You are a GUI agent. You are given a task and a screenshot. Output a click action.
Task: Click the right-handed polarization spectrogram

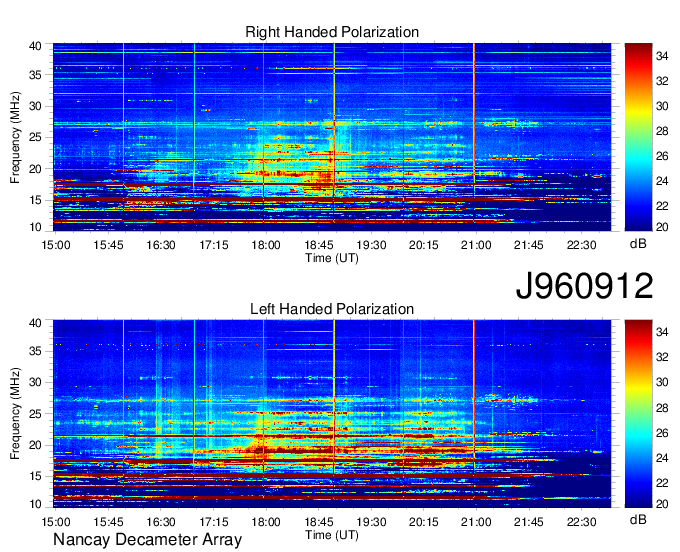pyautogui.click(x=332, y=137)
